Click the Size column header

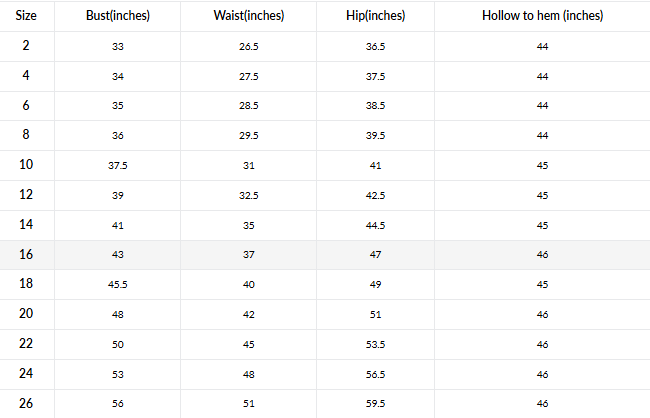coord(26,17)
